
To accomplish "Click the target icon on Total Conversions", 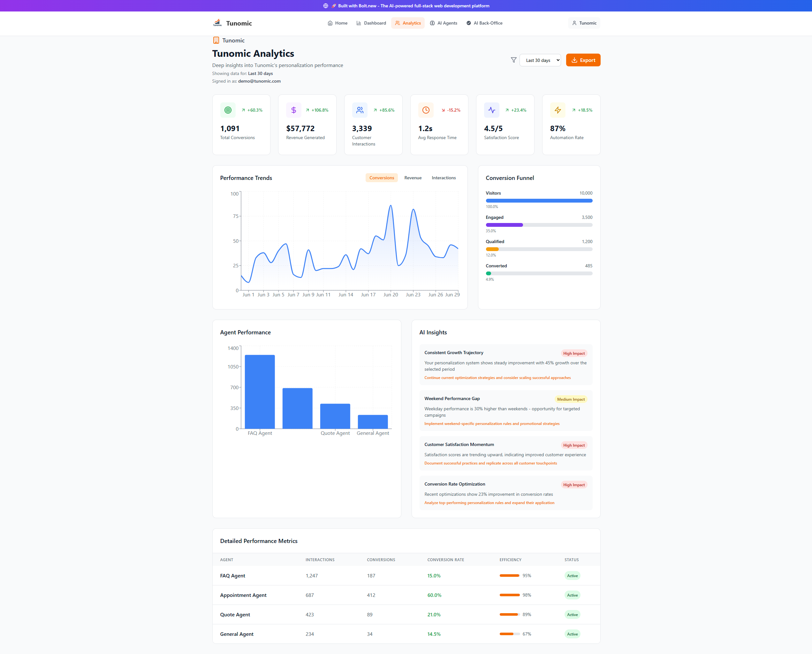I will [228, 110].
